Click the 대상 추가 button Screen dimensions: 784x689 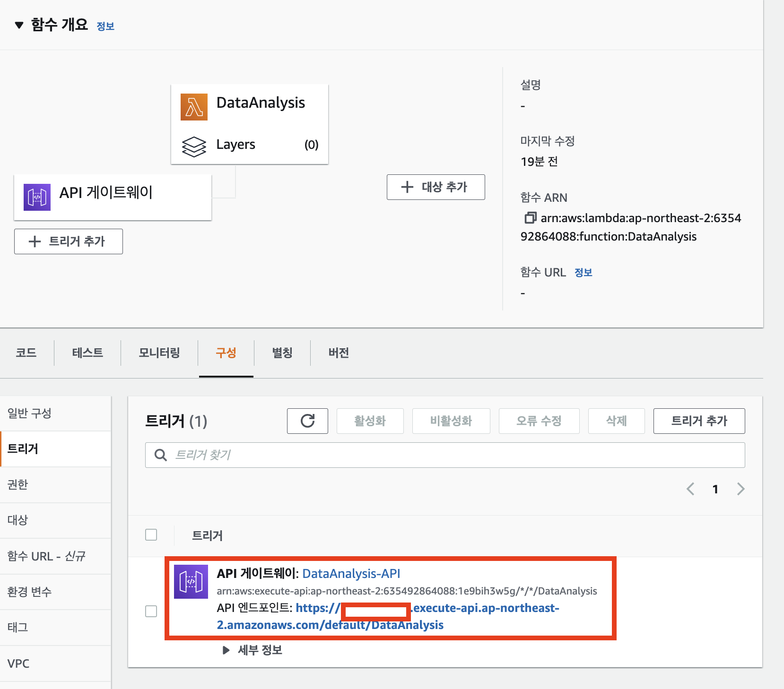[x=436, y=187]
